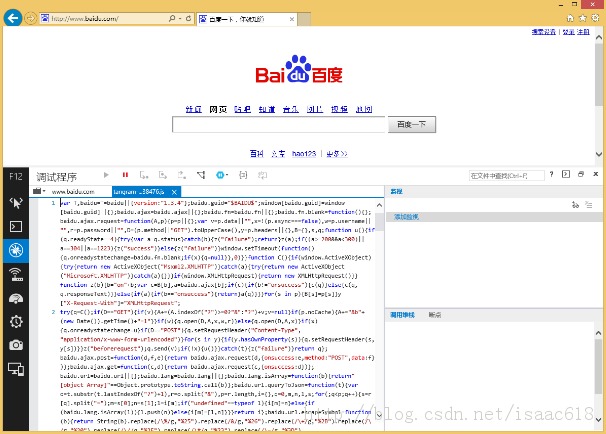606x434 pixels.
Task: Toggle word wrap icon in debugger toolbar
Action: tap(262, 175)
